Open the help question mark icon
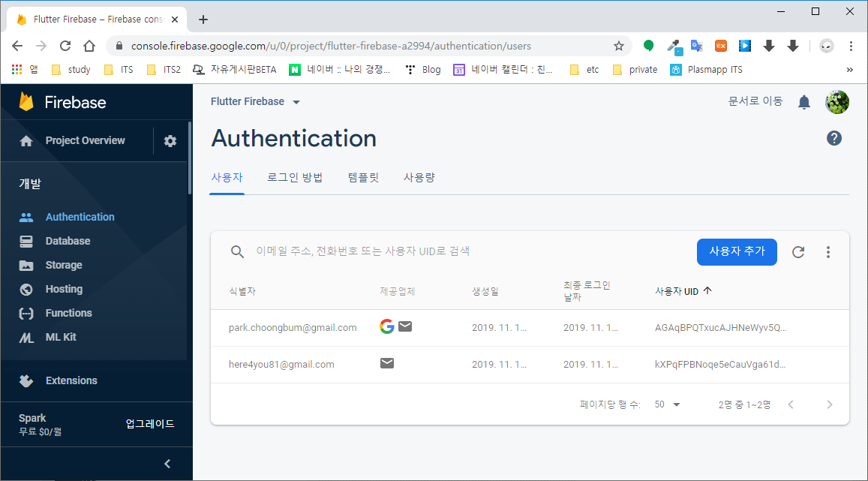The height and width of the screenshot is (481, 868). [x=834, y=138]
